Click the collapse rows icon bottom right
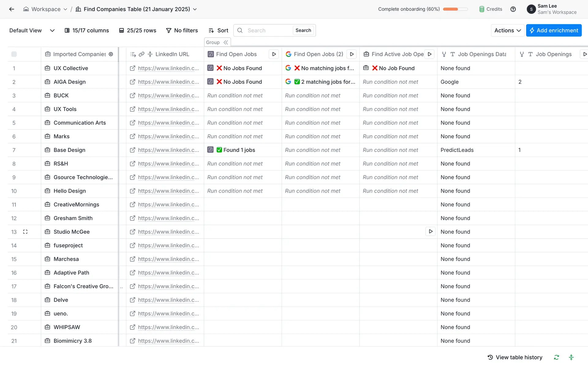The image size is (588, 368). click(x=571, y=357)
